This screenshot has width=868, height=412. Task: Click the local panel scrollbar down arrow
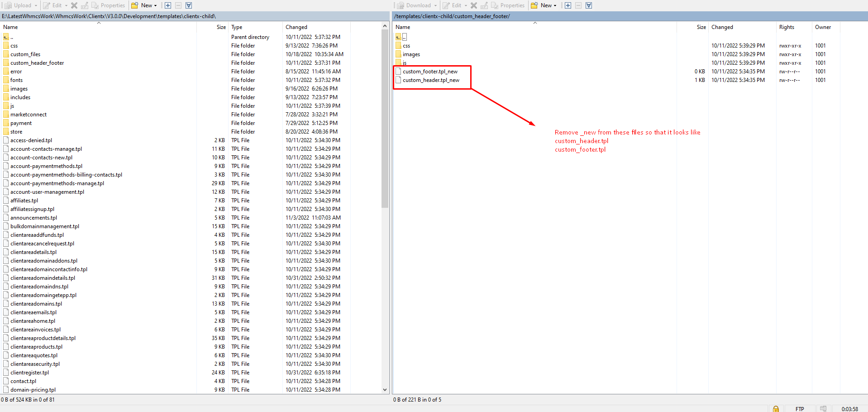385,389
